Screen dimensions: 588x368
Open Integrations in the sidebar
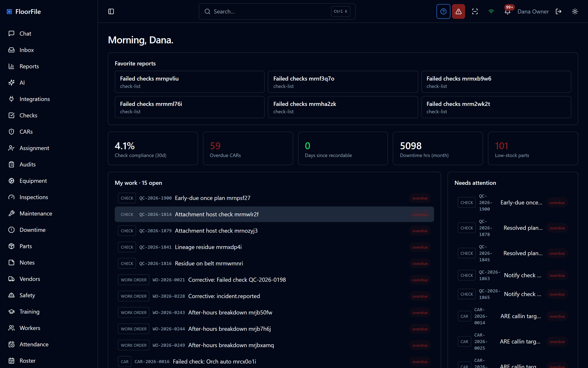[x=49, y=99]
